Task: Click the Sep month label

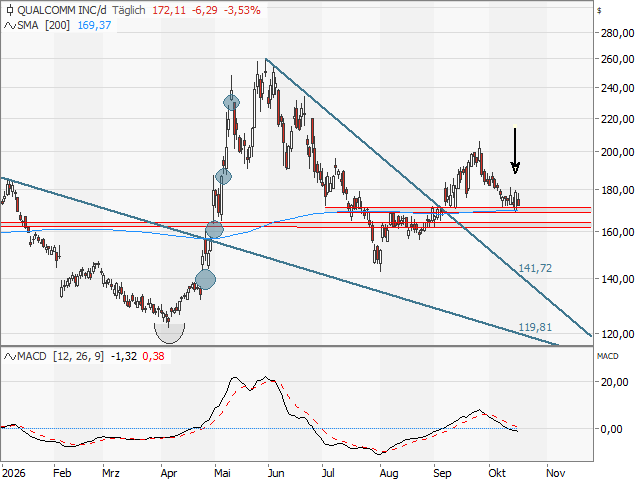Action: tap(442, 473)
